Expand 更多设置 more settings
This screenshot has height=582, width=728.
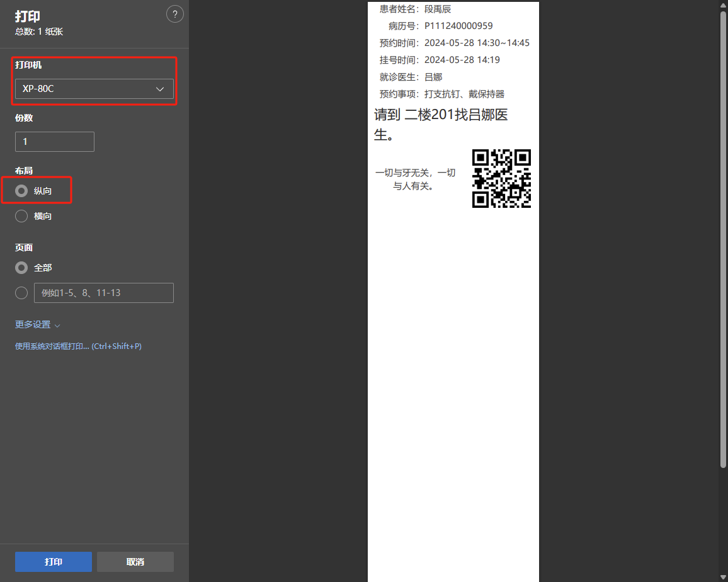[x=37, y=325]
